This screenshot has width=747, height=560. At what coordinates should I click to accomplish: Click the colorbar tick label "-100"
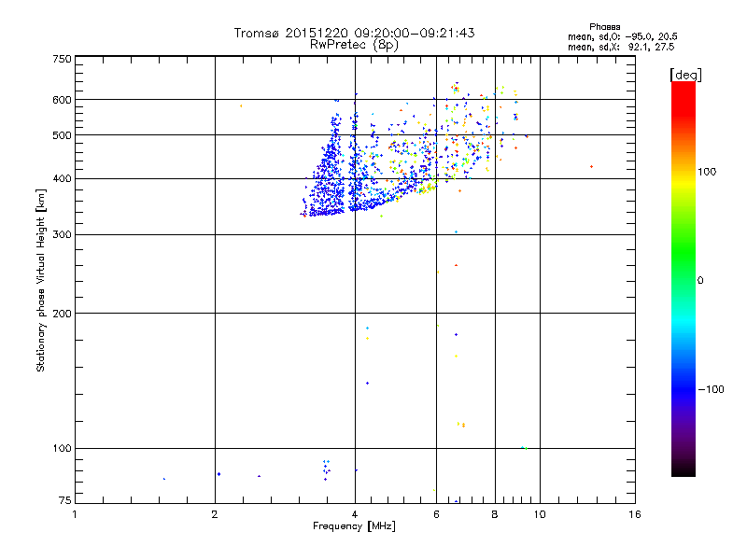coord(711,389)
